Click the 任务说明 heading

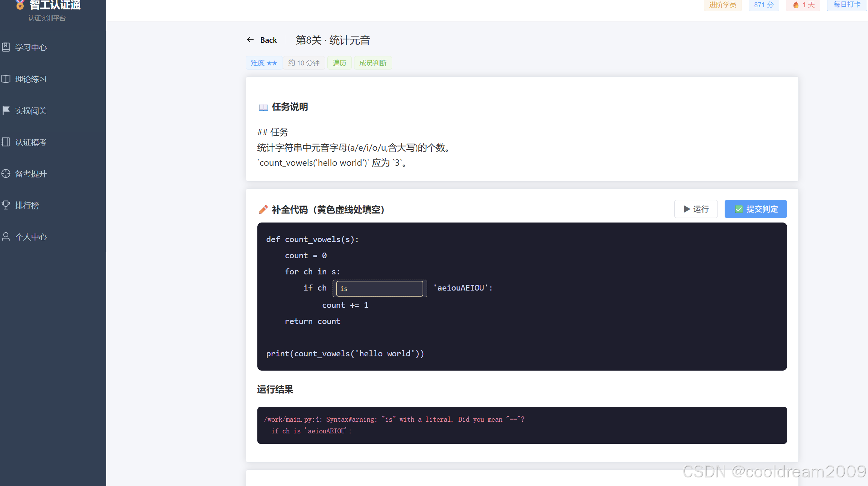pos(290,107)
